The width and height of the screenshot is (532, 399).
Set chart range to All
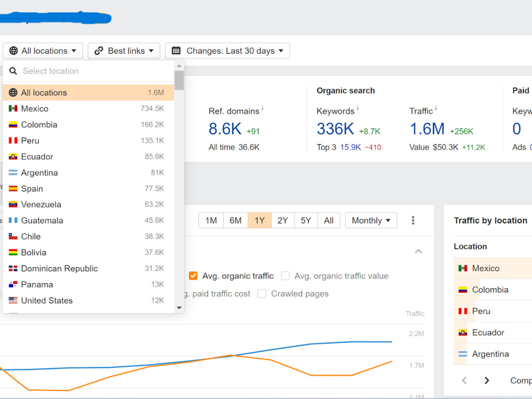(328, 221)
